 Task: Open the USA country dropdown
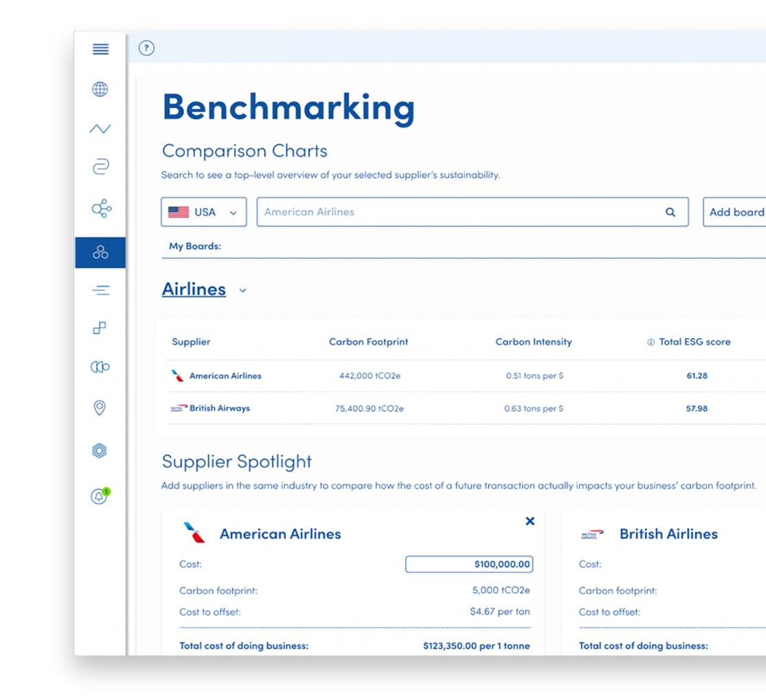point(204,212)
